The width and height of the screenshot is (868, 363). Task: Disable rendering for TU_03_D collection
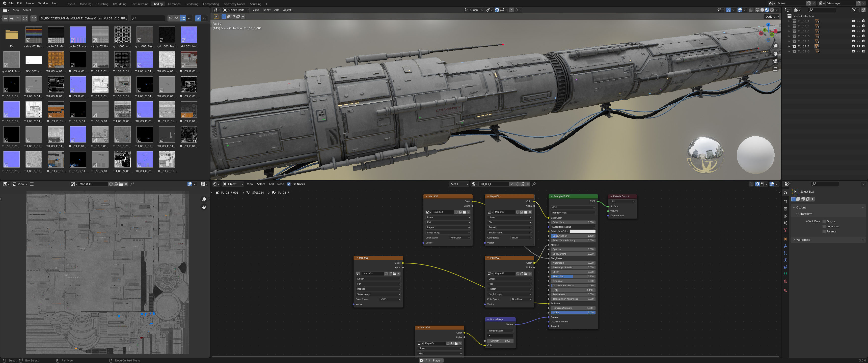[x=864, y=36]
